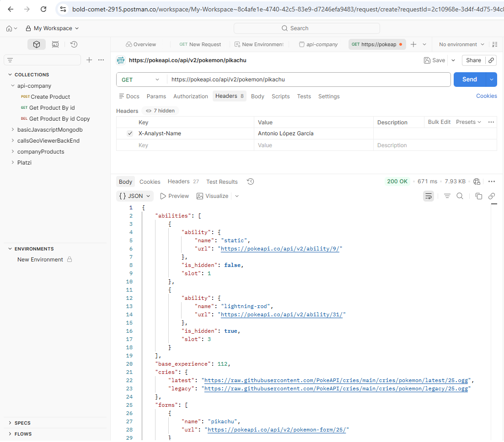Open the ability/9 URL link
Viewport: 504px width, 442px height.
tap(280, 249)
